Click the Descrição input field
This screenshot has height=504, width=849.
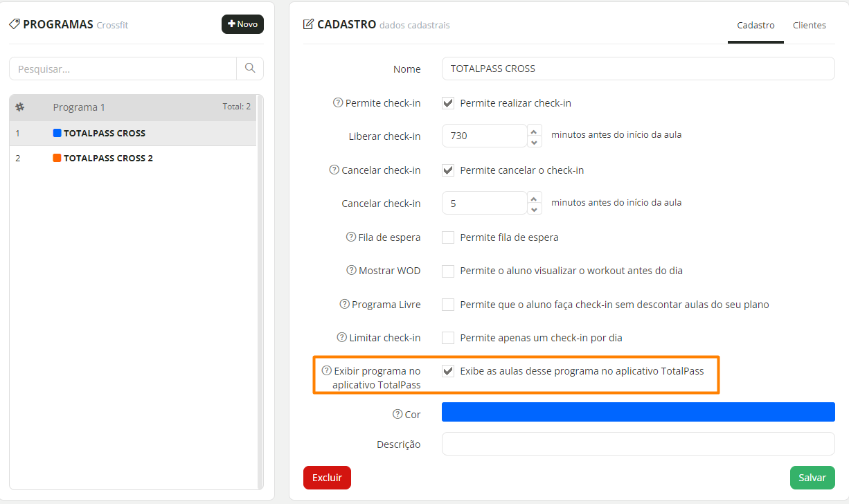point(638,444)
